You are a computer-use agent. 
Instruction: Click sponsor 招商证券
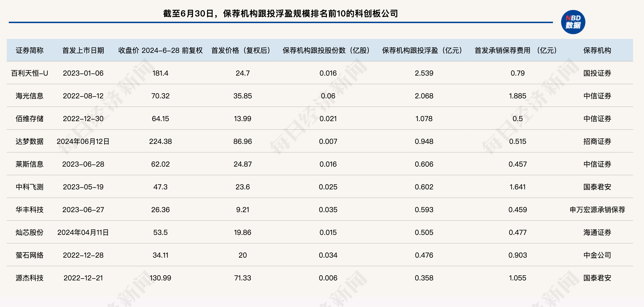[x=597, y=141]
